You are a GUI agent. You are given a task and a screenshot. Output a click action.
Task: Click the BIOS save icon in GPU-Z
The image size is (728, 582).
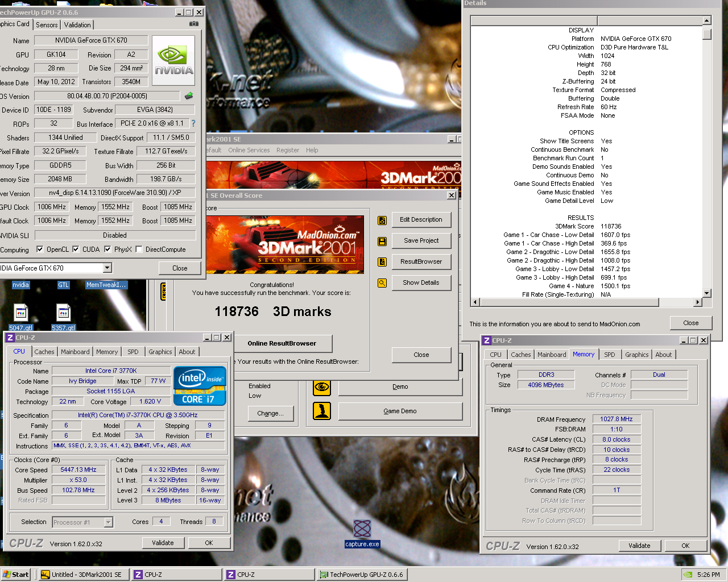coord(189,95)
